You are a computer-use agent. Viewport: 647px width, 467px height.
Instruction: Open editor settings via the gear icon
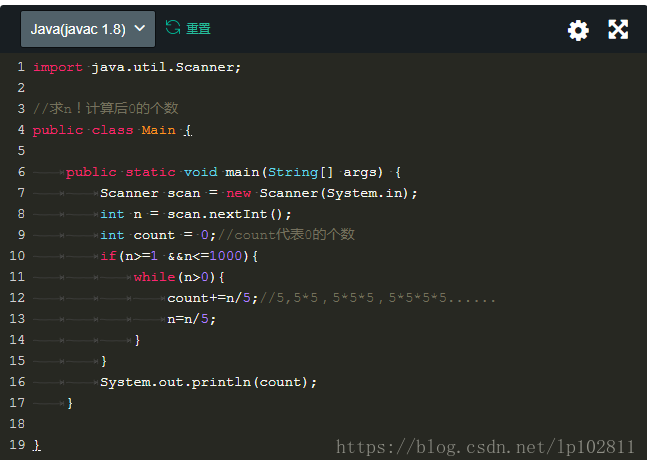[x=578, y=30]
